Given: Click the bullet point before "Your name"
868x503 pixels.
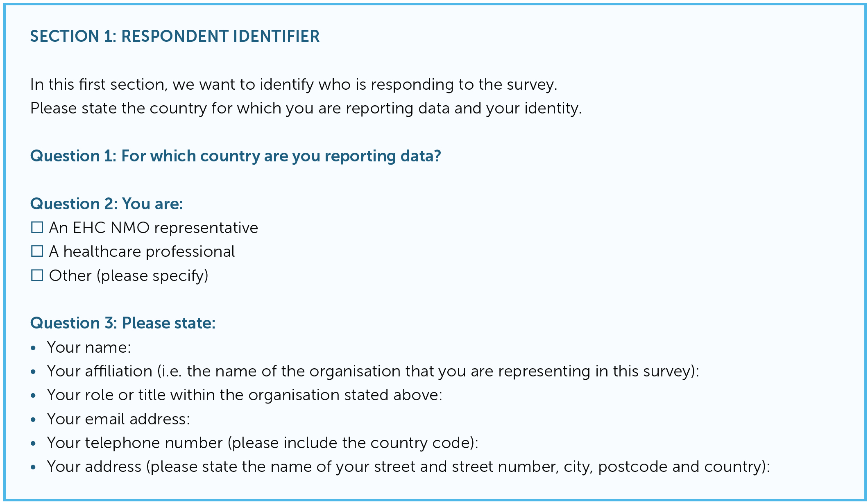Looking at the screenshot, I should pos(34,348).
